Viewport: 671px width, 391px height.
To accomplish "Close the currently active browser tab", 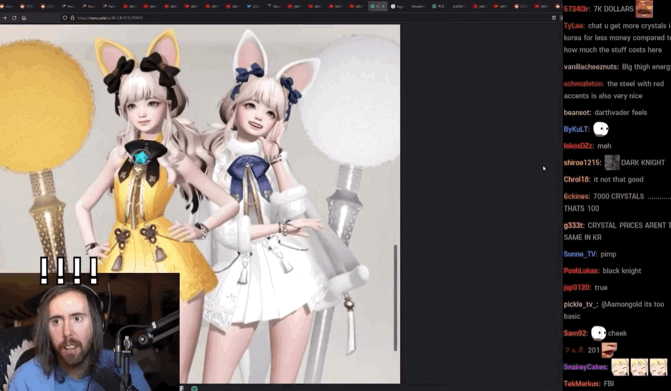I will [383, 6].
